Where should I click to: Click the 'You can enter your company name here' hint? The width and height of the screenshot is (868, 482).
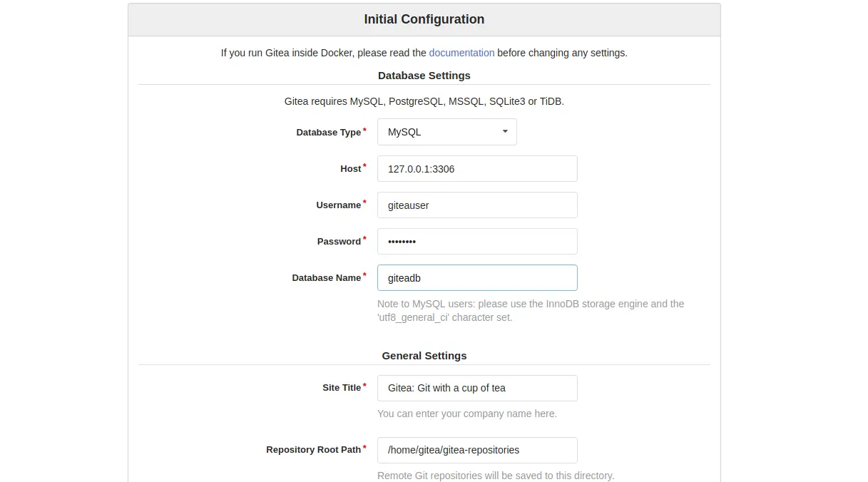467,414
